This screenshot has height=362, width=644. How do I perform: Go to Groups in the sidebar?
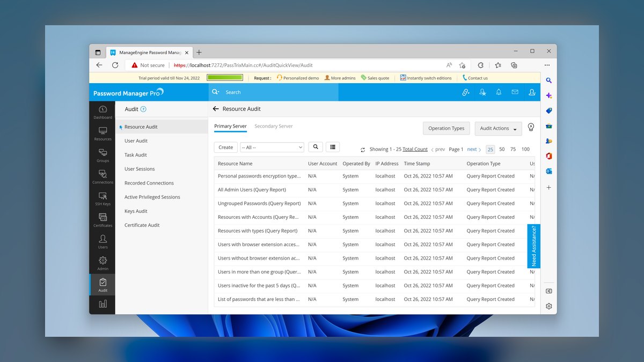click(x=103, y=156)
